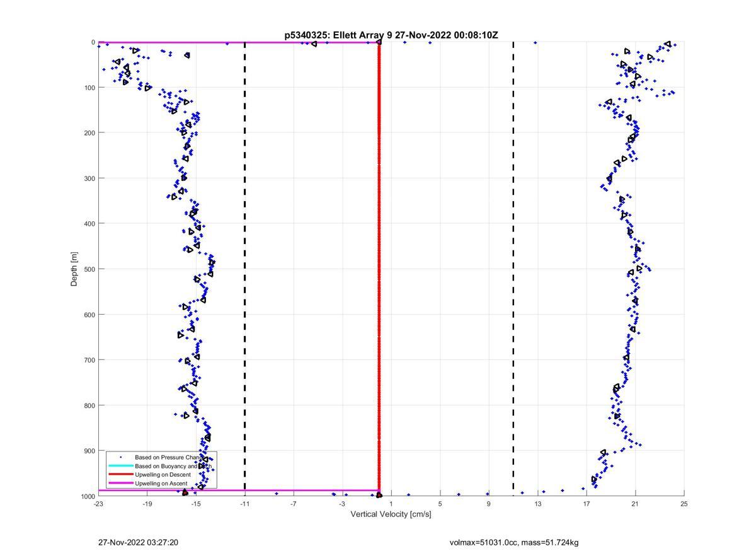This screenshot has width=756, height=558.
Task: Click velocity axis tick label '-23'
Action: (x=98, y=504)
